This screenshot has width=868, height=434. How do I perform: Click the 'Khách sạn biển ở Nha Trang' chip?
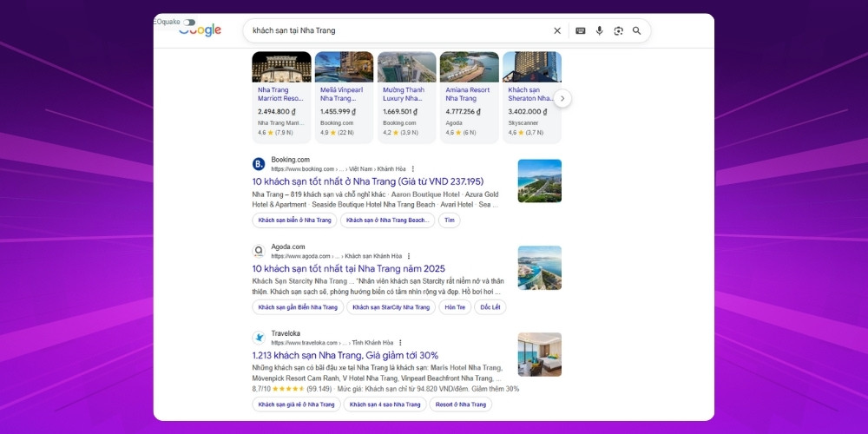[x=294, y=220]
